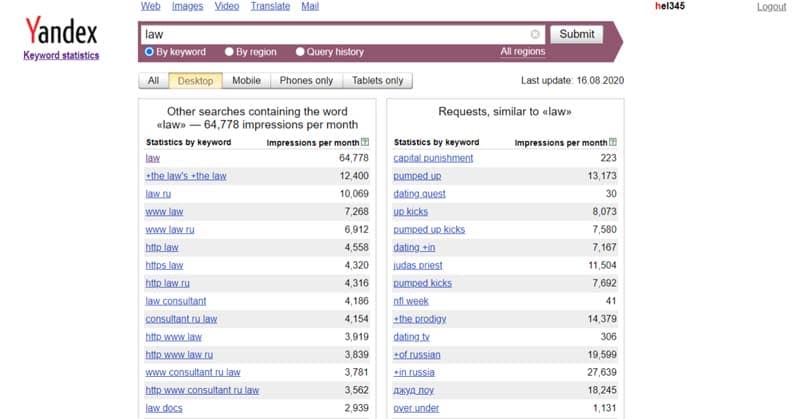Open the 'judas priest' similar request
The image size is (800, 419).
click(418, 265)
